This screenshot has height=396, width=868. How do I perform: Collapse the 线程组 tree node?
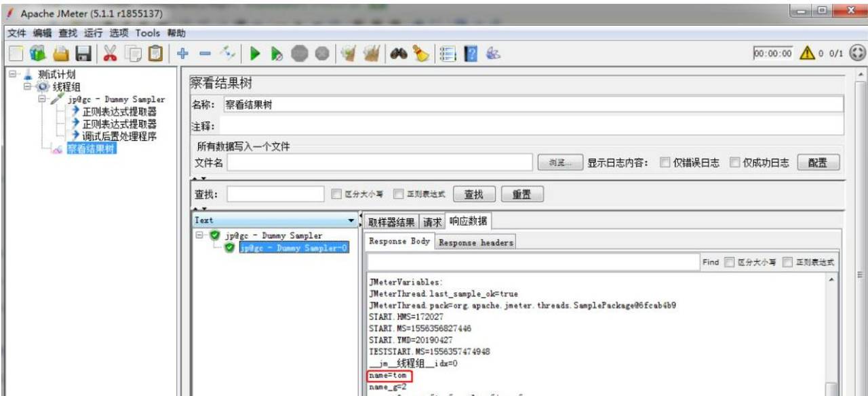tap(27, 86)
